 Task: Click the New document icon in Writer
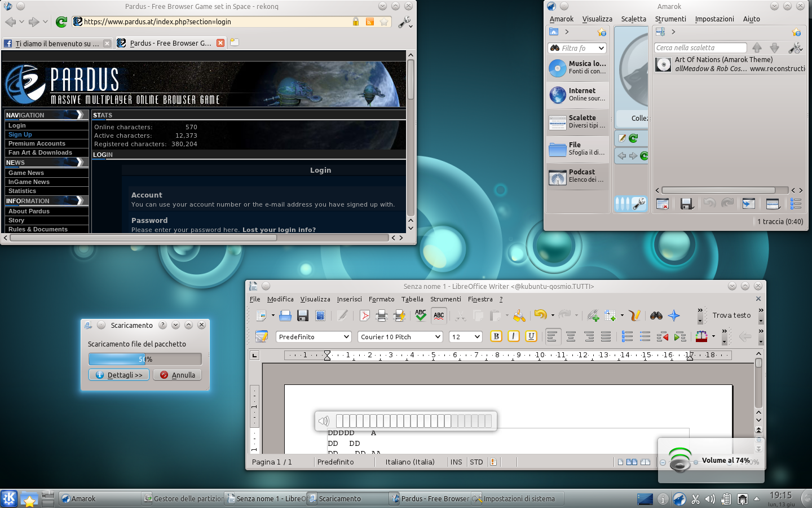[x=261, y=316]
